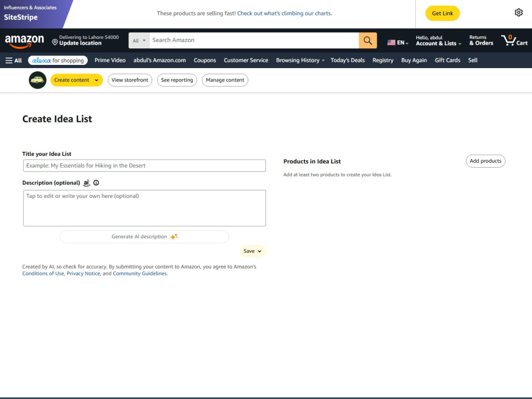The image size is (532, 399).
Task: Click View storefront button
Action: click(x=130, y=80)
